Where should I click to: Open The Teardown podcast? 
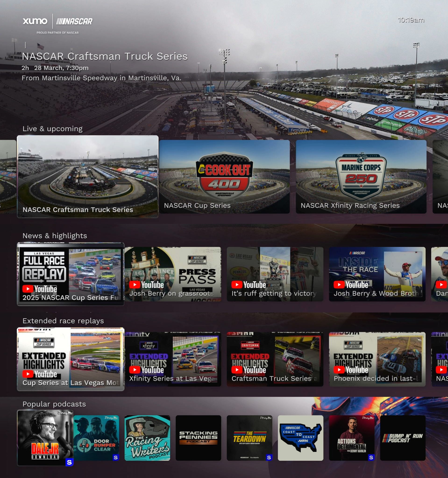[249, 438]
